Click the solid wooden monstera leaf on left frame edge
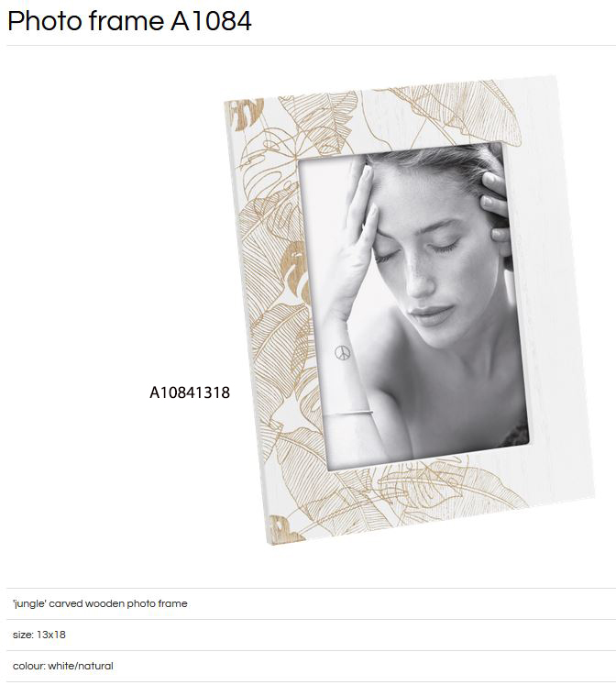This screenshot has width=616, height=685. 295,268
